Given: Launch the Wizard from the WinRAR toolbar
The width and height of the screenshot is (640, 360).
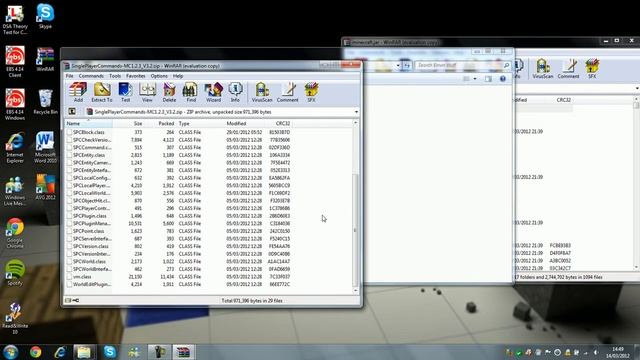Looking at the screenshot, I should point(213,92).
